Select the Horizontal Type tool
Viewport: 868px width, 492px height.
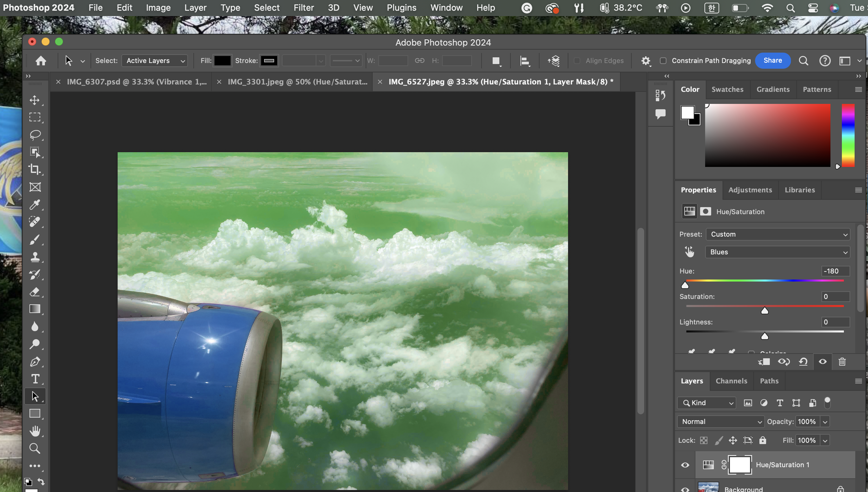35,379
